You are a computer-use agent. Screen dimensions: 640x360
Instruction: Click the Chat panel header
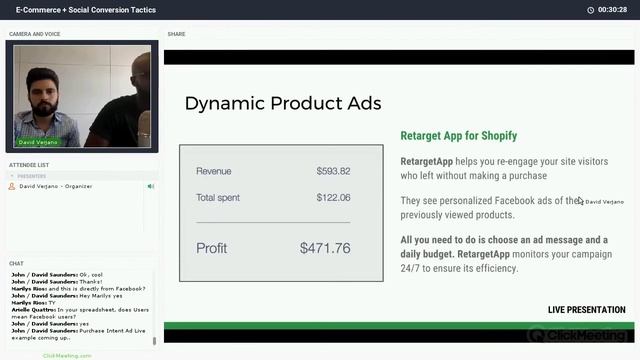point(16,264)
